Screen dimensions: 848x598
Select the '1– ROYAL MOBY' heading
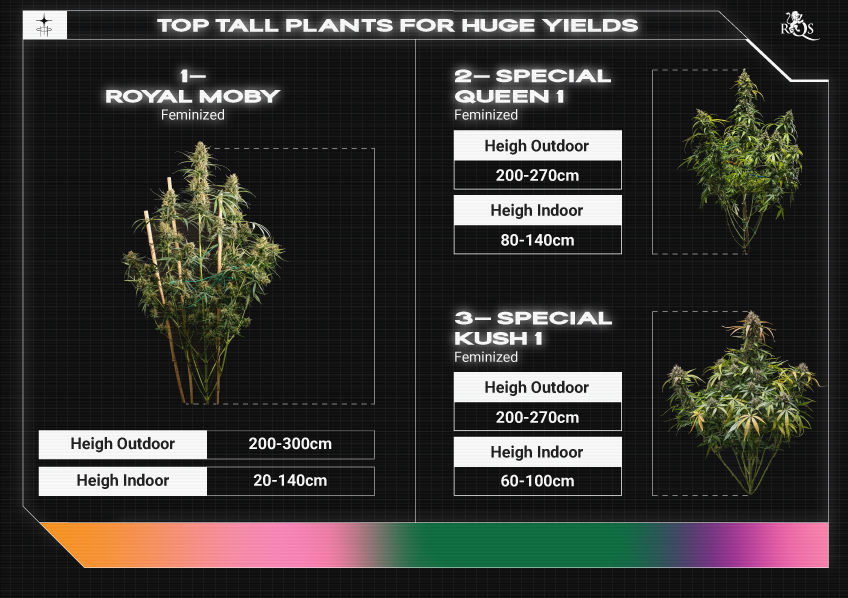click(193, 86)
